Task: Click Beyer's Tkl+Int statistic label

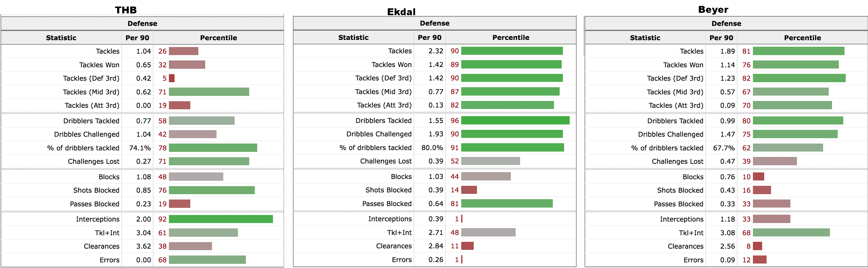Action: point(691,233)
